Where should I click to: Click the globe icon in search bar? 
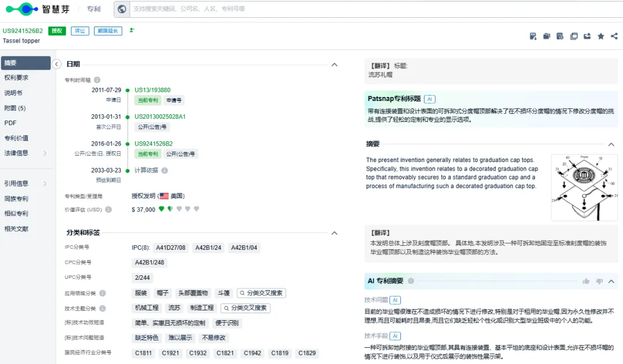121,9
